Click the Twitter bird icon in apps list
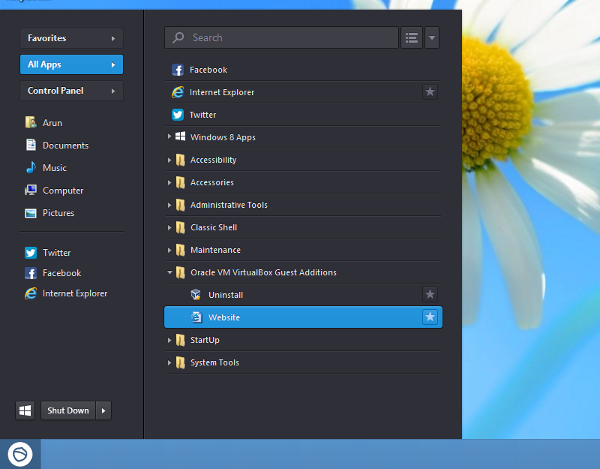The height and width of the screenshot is (469, 600). 178,115
